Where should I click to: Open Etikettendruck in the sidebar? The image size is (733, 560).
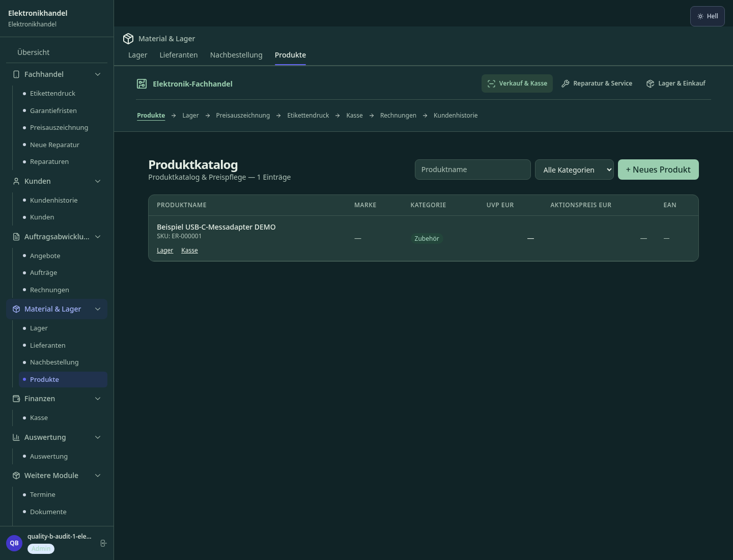click(63, 94)
